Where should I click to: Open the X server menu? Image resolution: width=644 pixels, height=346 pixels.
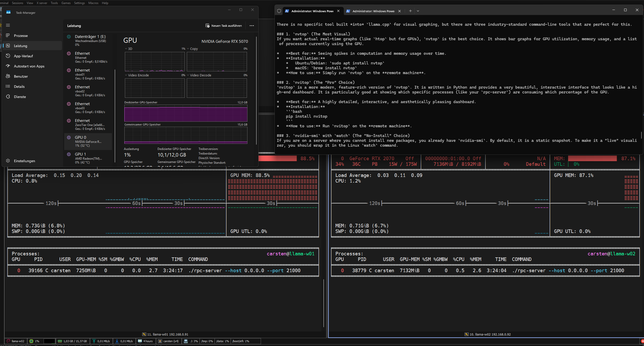42,3
